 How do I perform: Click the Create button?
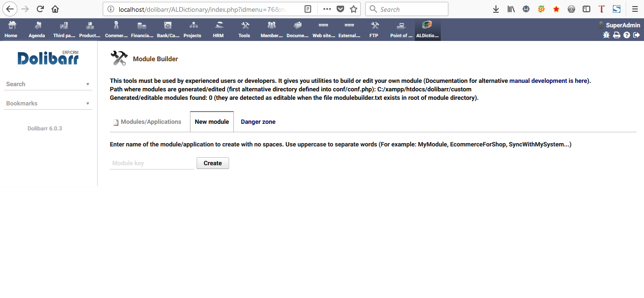point(213,163)
